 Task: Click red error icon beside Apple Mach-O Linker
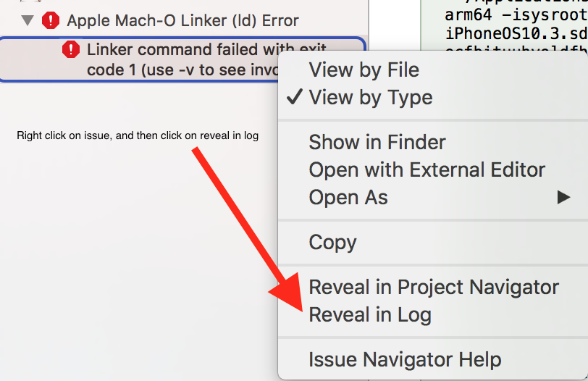[51, 20]
